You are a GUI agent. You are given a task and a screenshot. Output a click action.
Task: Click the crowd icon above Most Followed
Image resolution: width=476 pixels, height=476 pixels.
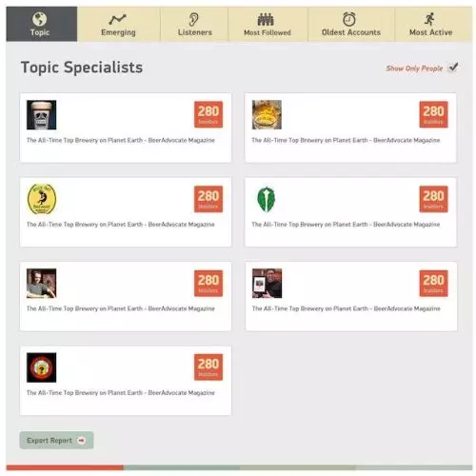pyautogui.click(x=266, y=19)
